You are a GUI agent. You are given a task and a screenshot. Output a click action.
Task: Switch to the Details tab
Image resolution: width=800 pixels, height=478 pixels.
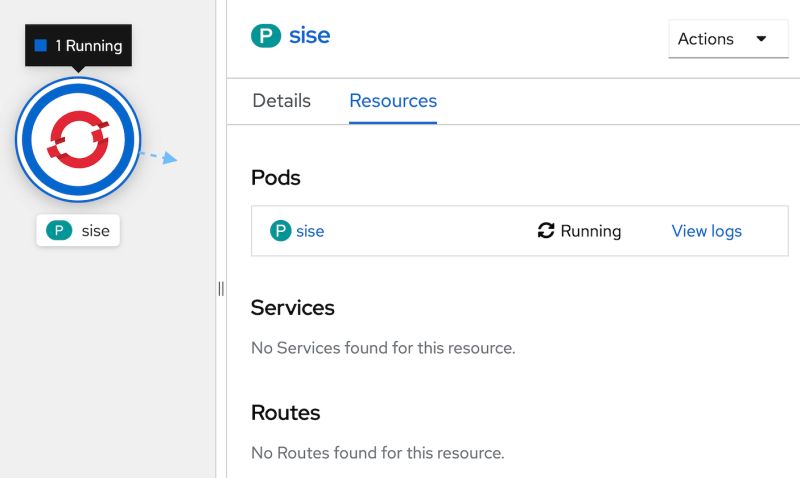281,101
